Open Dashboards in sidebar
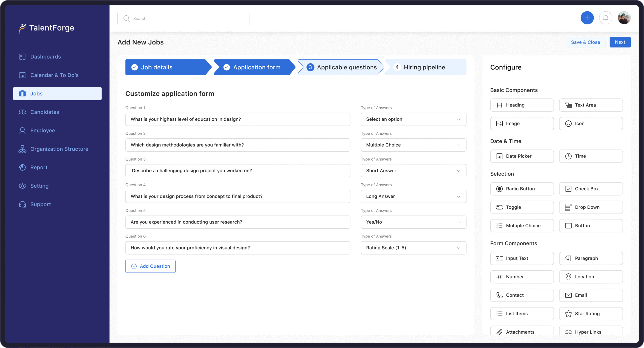This screenshot has width=644, height=348. tap(57, 57)
